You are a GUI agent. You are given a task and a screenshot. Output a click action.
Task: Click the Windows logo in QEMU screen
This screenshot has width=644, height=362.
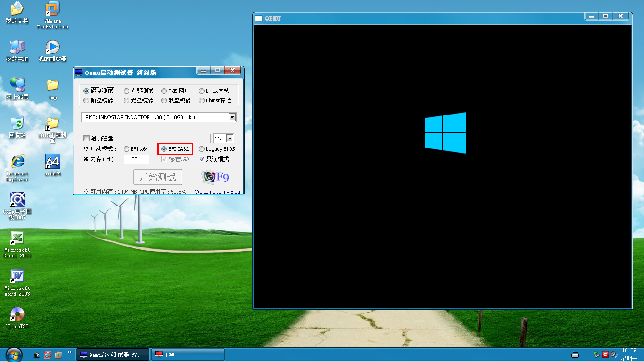coord(446,133)
